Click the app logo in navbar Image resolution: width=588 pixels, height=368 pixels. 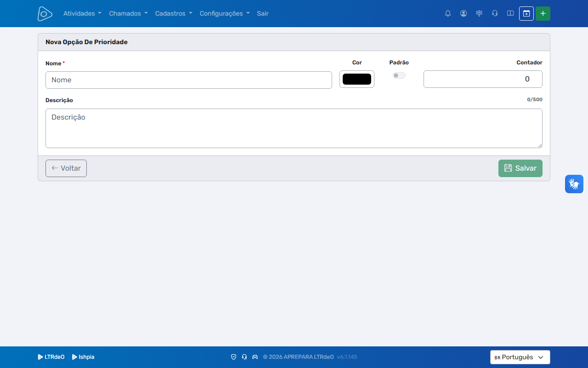point(45,14)
